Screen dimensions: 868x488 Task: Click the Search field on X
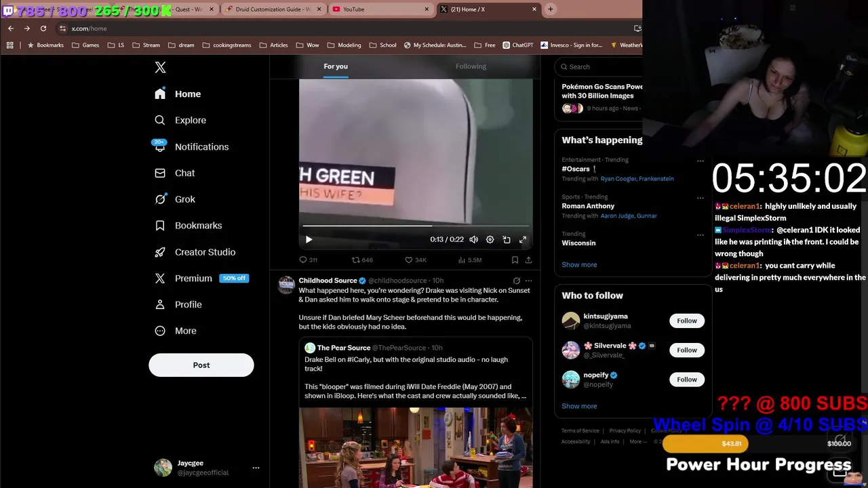coord(600,66)
